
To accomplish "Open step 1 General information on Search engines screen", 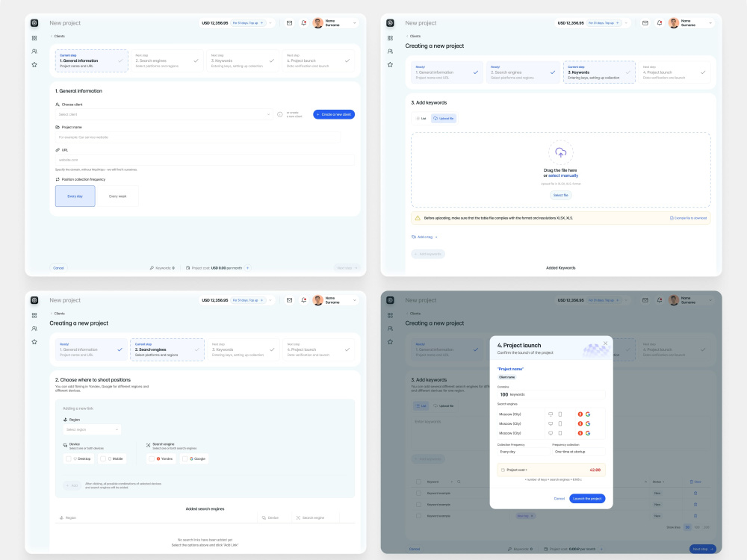I will (91, 349).
